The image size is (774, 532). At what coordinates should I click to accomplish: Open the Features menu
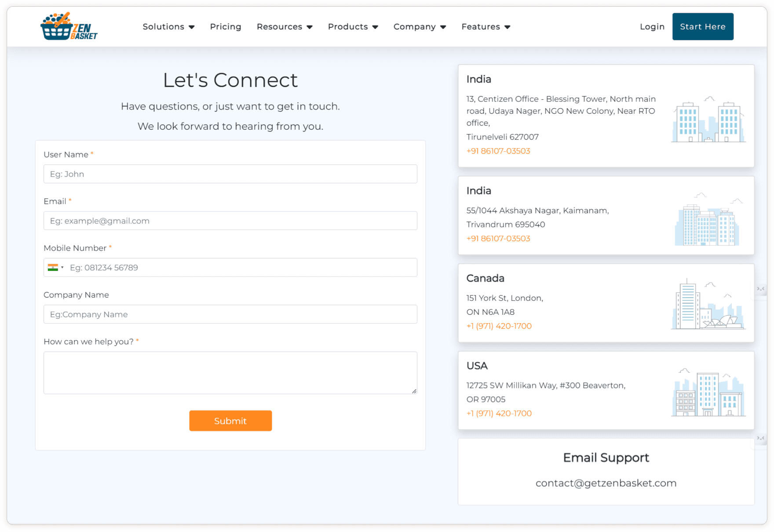(486, 27)
